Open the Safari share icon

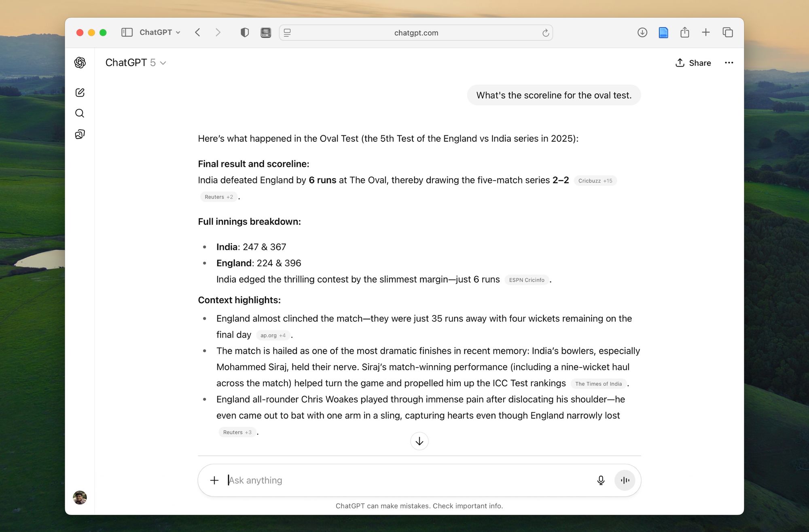(x=685, y=32)
